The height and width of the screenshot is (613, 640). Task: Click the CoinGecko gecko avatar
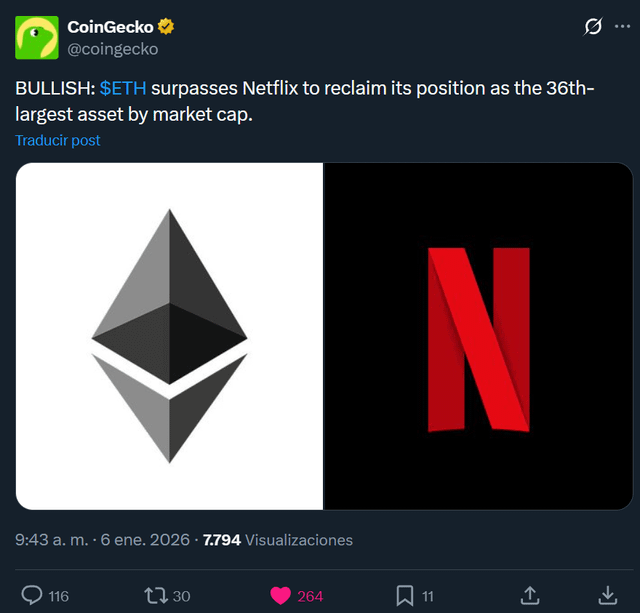tap(36, 37)
